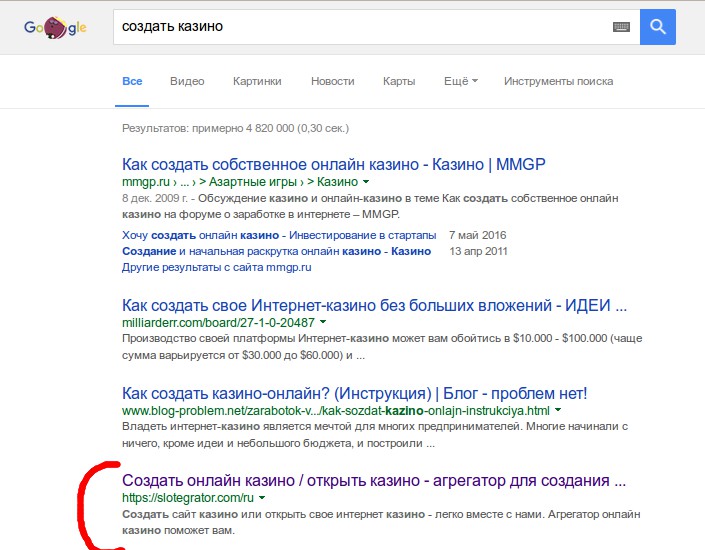The image size is (705, 550).
Task: Open "Создание и начальная раскрутка онлайн казино"
Action: pyautogui.click(x=277, y=251)
